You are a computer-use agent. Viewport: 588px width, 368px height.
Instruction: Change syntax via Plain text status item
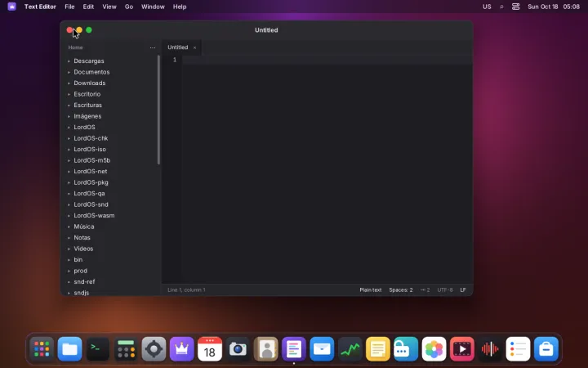pos(371,289)
